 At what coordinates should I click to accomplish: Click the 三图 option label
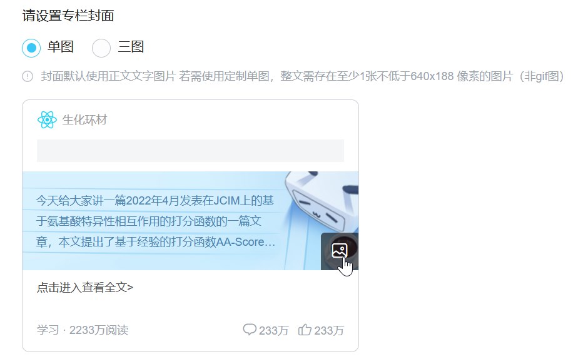(x=131, y=47)
